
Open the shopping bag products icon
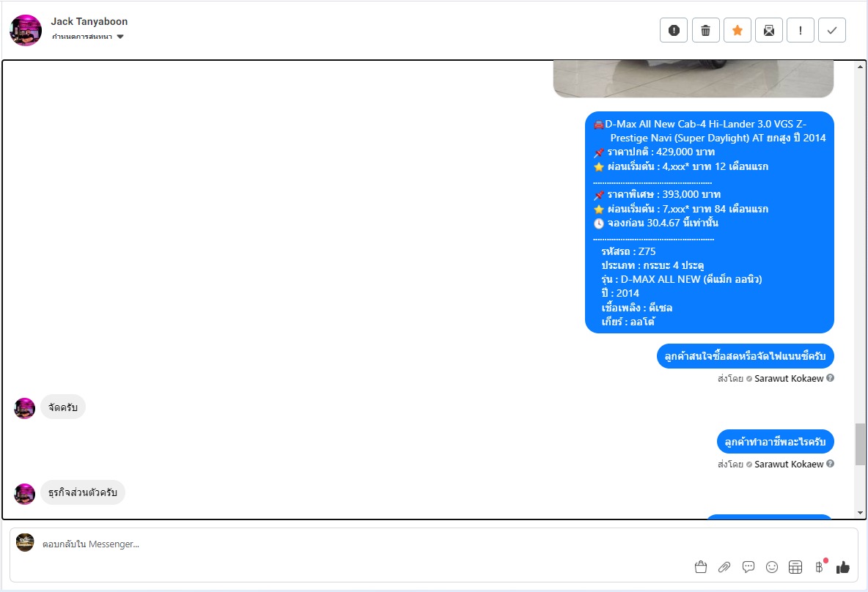tap(701, 567)
